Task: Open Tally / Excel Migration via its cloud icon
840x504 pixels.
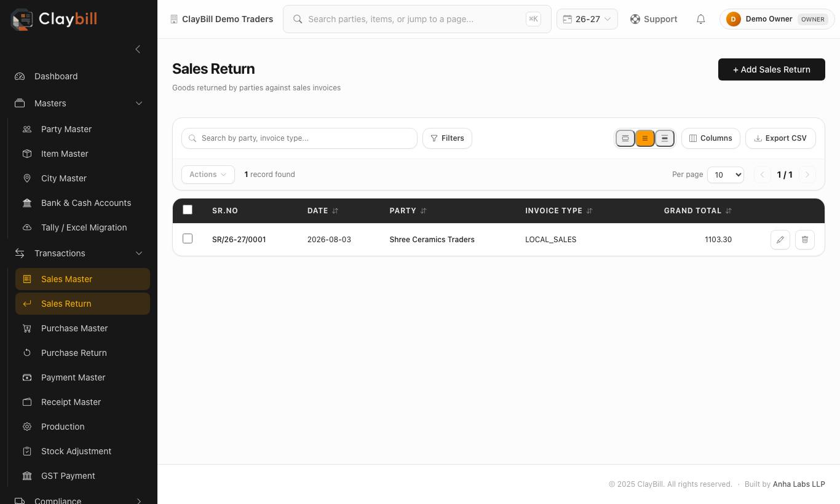Action: pyautogui.click(x=27, y=227)
